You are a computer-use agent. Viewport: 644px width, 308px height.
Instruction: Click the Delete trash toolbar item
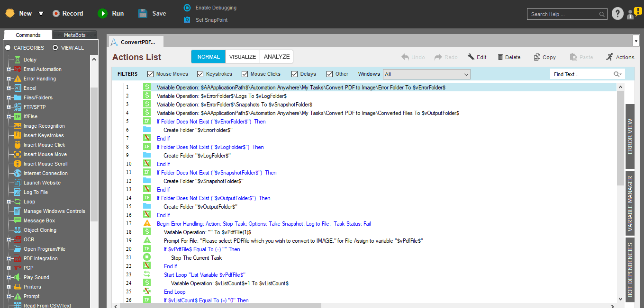tap(509, 57)
